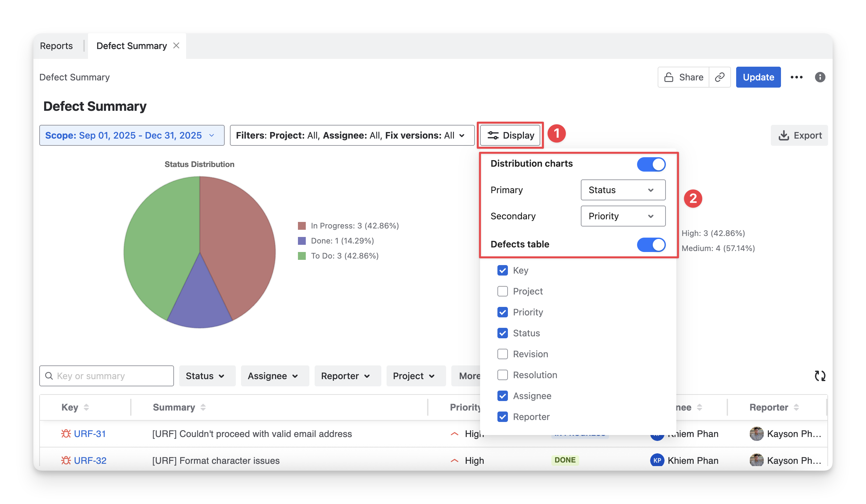This screenshot has height=504, width=866.
Task: Open the Secondary Priority dropdown
Action: coord(623,216)
